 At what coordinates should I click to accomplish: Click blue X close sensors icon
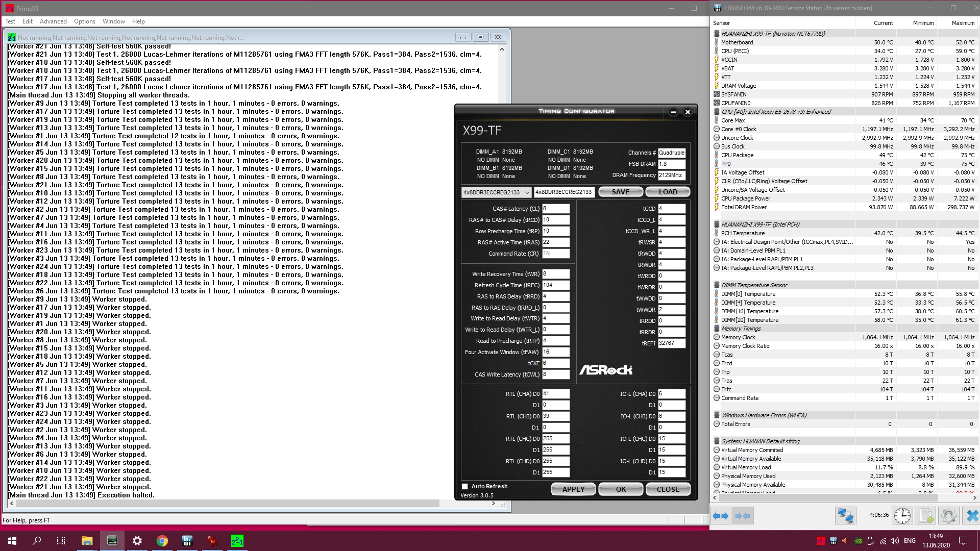click(x=972, y=516)
